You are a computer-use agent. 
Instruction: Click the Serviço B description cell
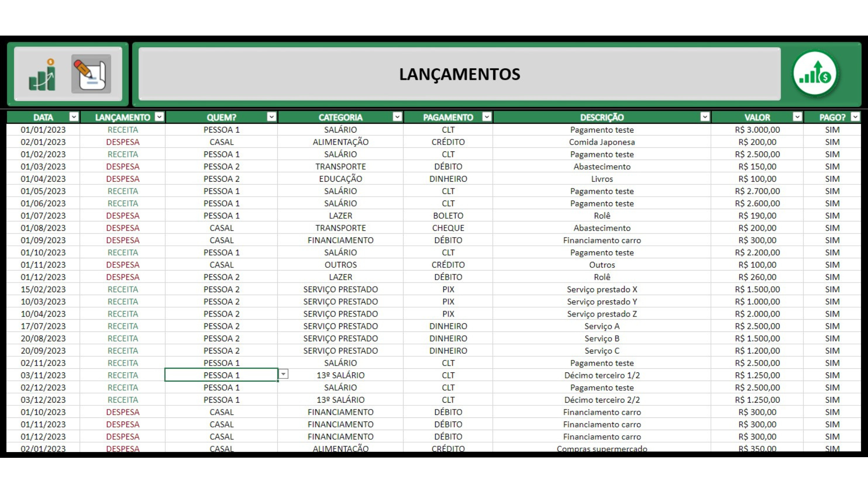click(x=602, y=339)
